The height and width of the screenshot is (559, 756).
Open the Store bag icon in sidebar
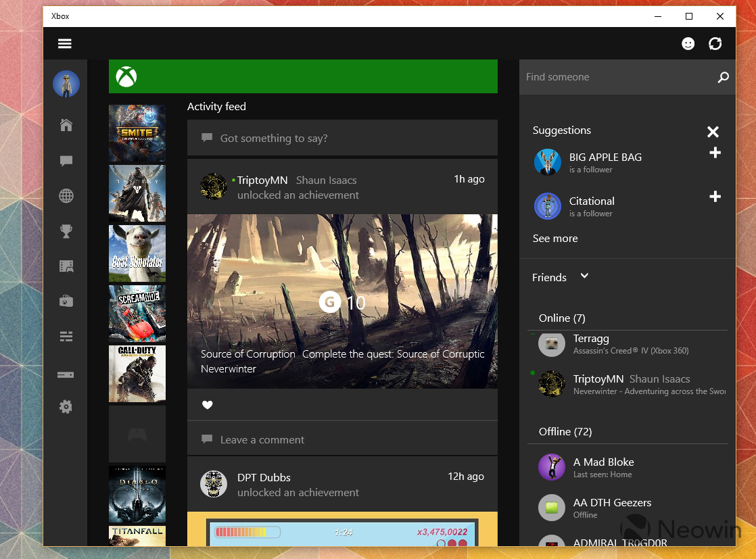click(x=66, y=301)
